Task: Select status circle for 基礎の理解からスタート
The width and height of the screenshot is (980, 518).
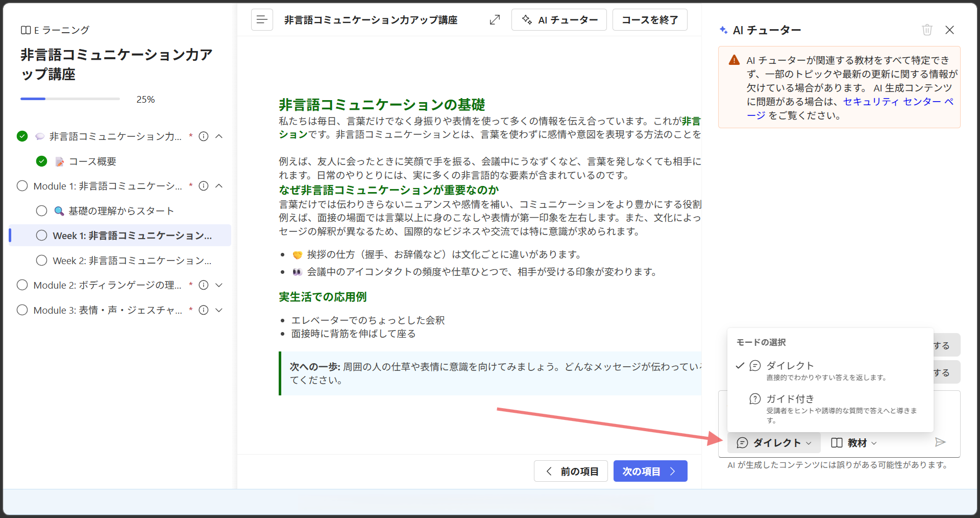Action: coord(42,211)
